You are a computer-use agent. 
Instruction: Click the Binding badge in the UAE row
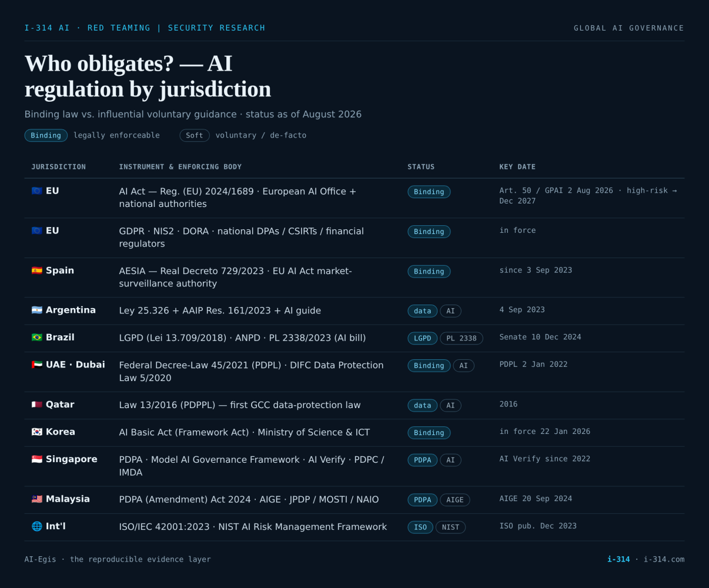click(x=429, y=366)
